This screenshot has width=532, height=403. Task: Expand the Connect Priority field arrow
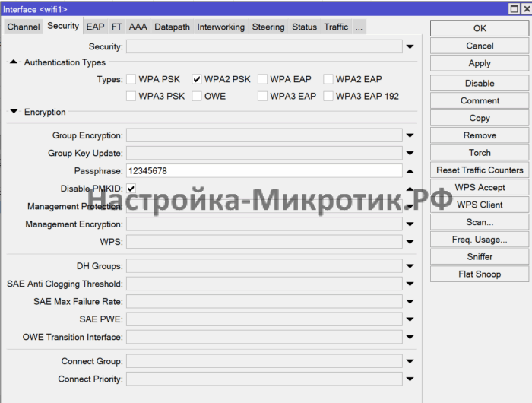click(410, 379)
